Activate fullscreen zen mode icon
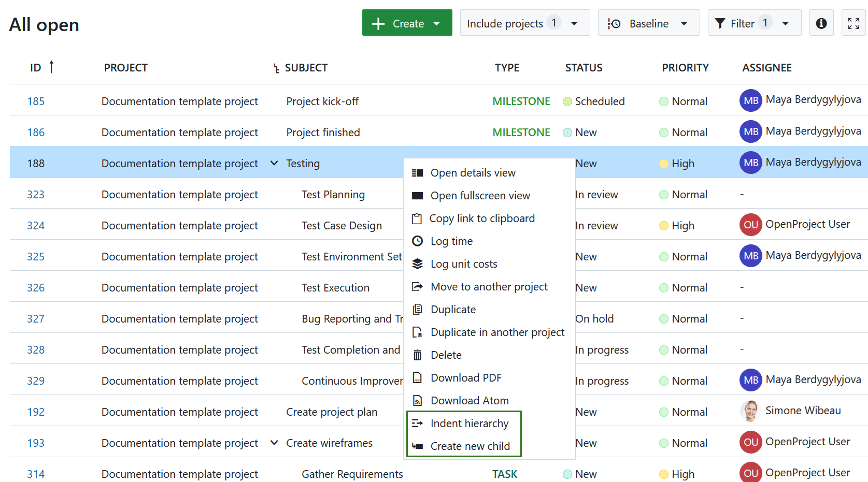Screen dimensions: 868x482 tap(853, 23)
